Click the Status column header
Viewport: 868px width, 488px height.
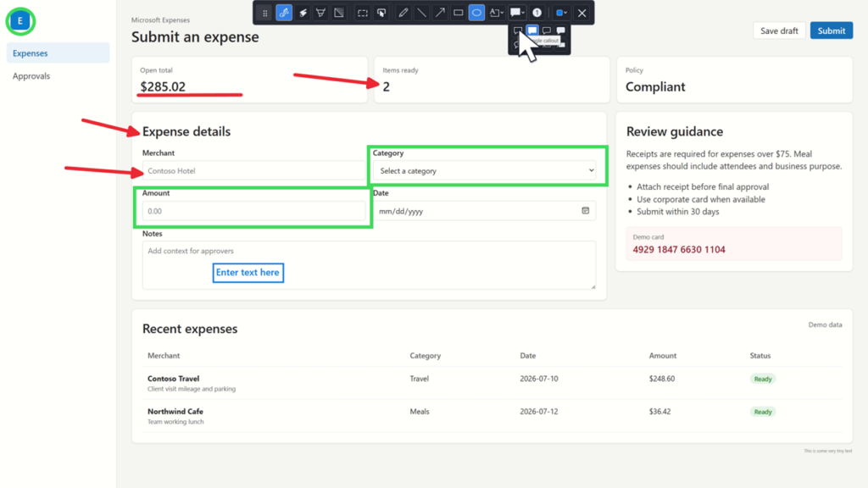pos(760,355)
